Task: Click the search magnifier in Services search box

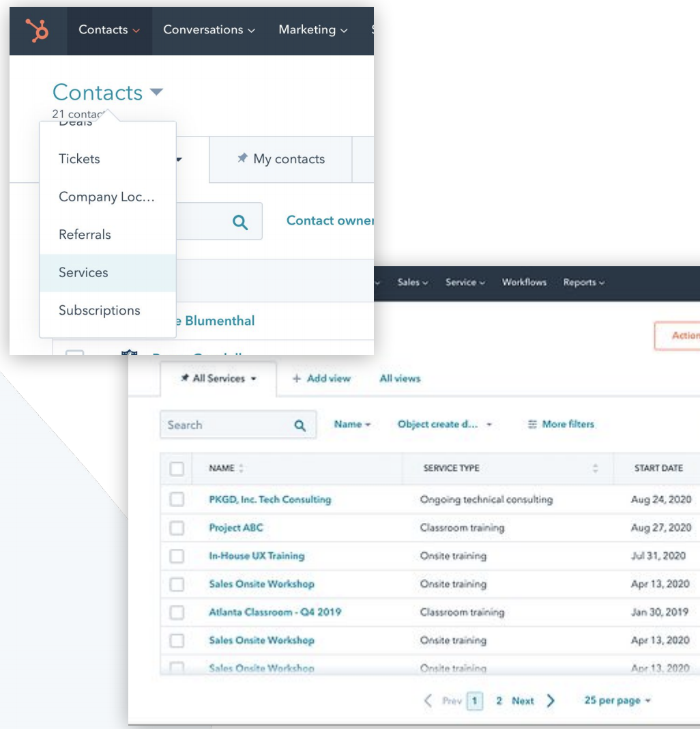Action: [300, 425]
